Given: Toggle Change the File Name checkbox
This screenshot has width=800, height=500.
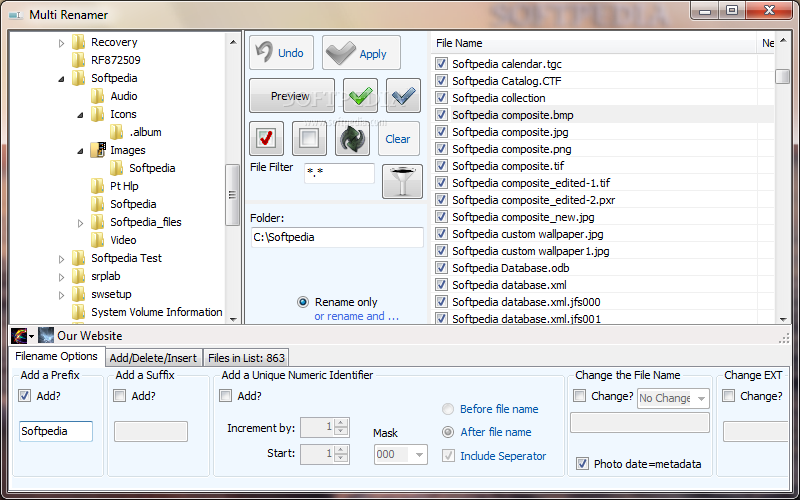Looking at the screenshot, I should point(580,395).
